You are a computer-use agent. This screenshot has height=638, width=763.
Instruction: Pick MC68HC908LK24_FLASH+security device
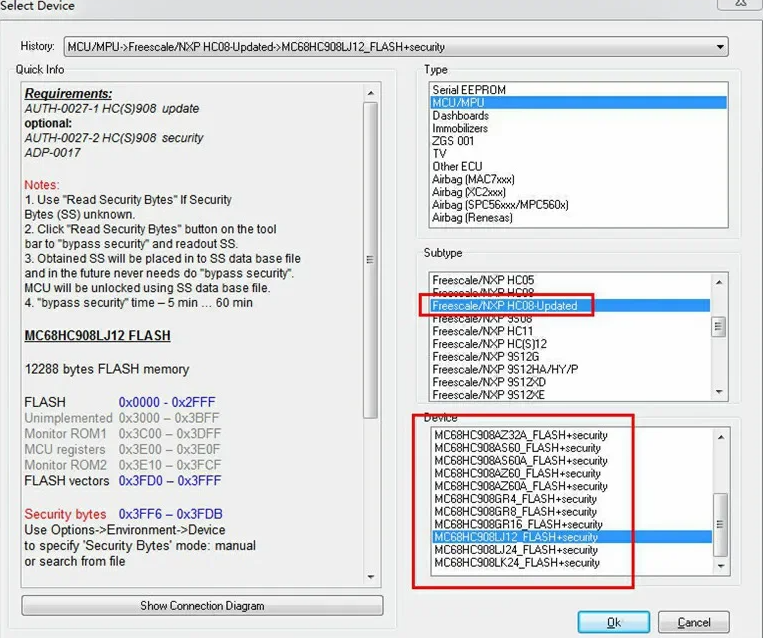516,563
